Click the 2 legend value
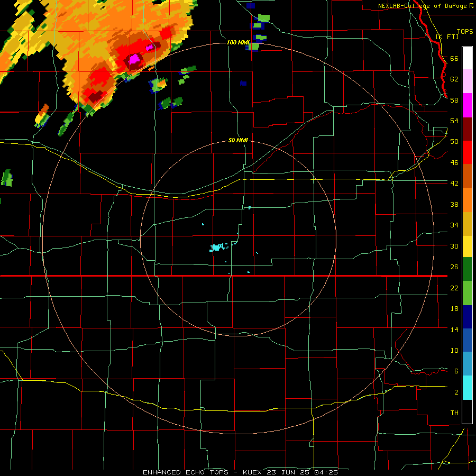This screenshot has height=476, width=476. click(x=456, y=392)
